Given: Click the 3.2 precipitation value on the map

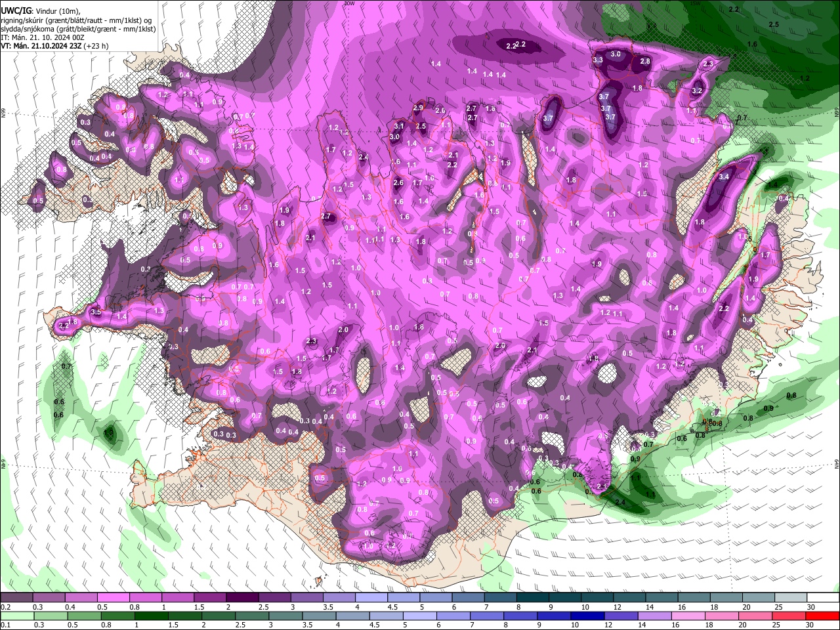Looking at the screenshot, I should click(x=697, y=91).
